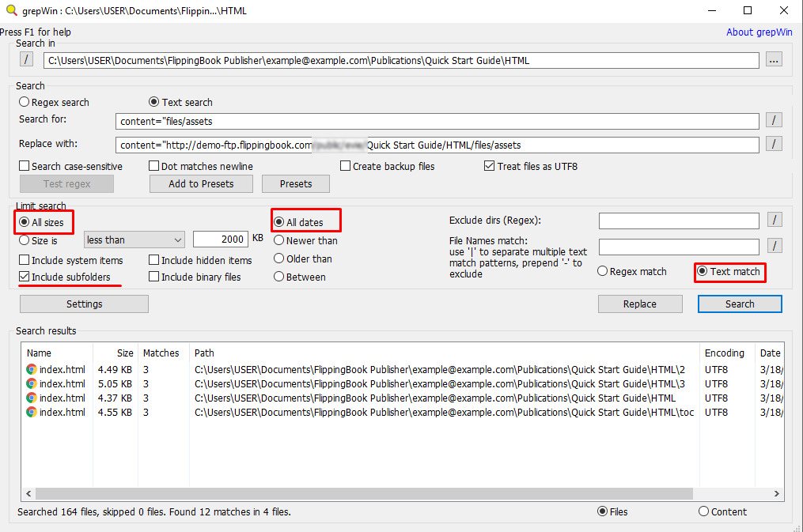Start the search with the Search button
This screenshot has height=532, width=803.
pyautogui.click(x=740, y=304)
